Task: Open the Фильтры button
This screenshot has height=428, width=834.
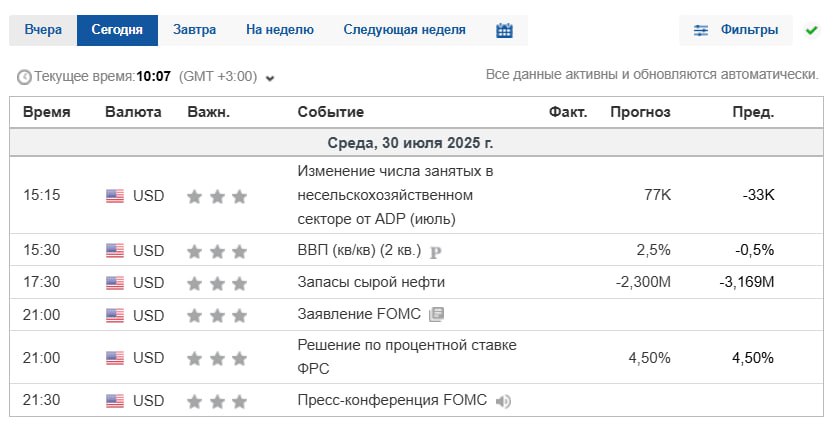Action: click(736, 30)
